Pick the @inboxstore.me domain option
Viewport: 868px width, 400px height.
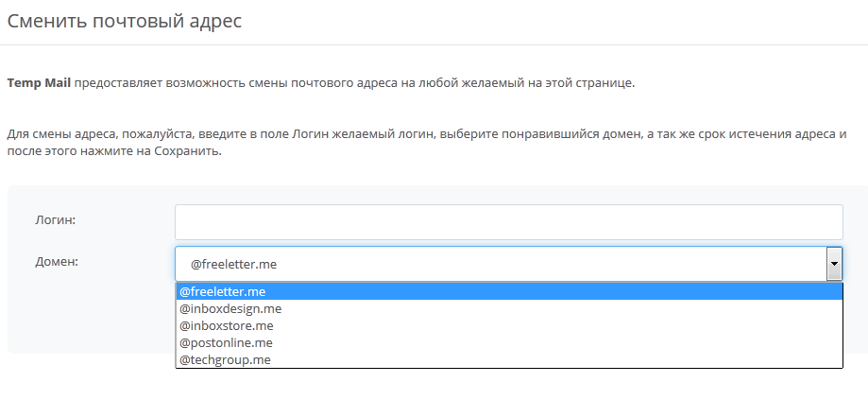coord(226,325)
